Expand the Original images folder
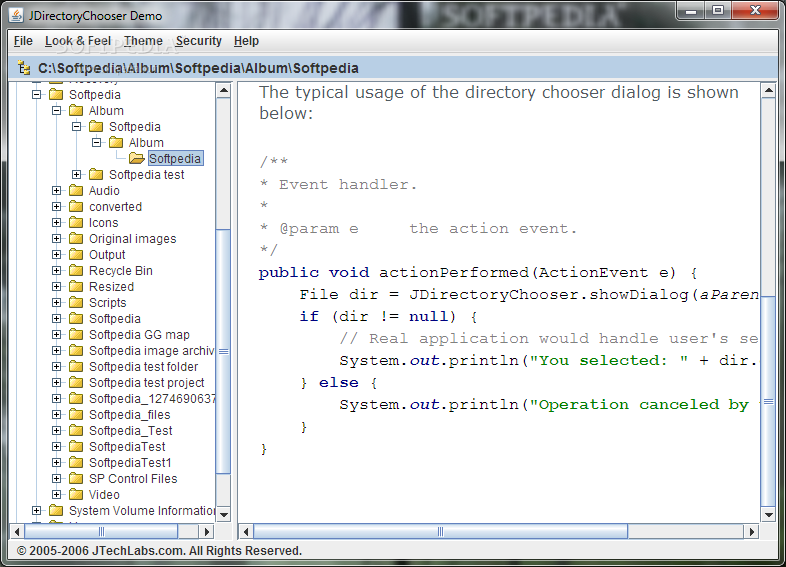This screenshot has height=567, width=786. click(57, 239)
